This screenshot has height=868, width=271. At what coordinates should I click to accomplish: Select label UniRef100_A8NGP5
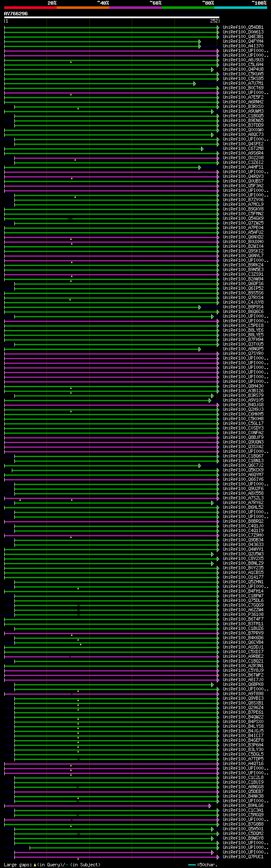pyautogui.click(x=243, y=349)
